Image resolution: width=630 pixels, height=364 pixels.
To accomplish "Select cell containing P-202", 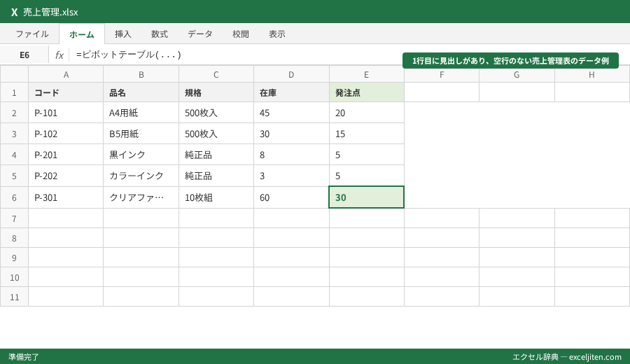I will click(x=66, y=176).
